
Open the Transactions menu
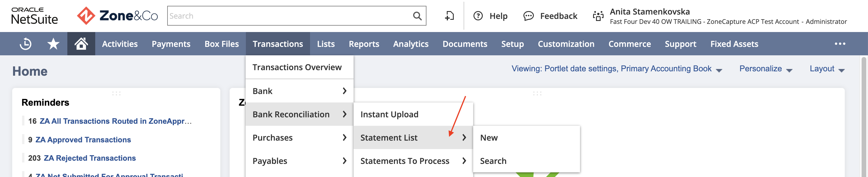click(278, 44)
